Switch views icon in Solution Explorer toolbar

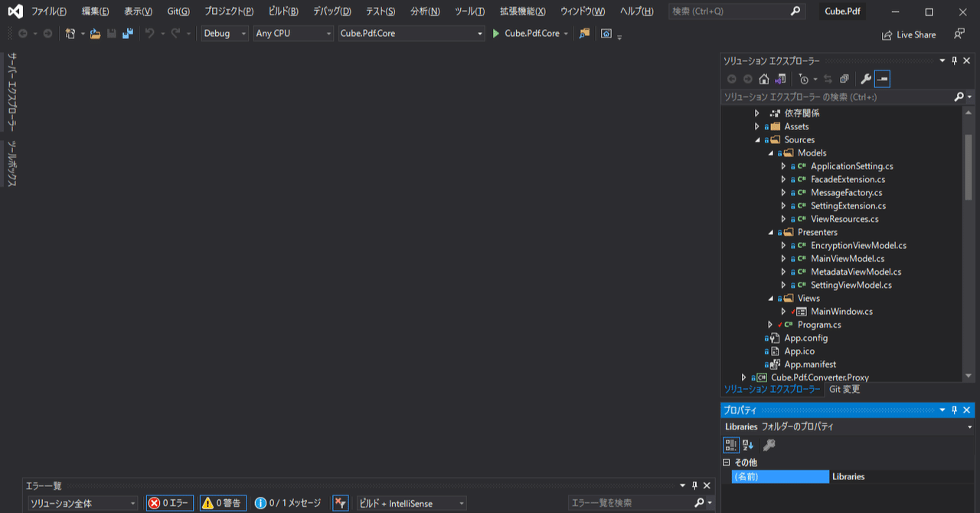(780, 79)
